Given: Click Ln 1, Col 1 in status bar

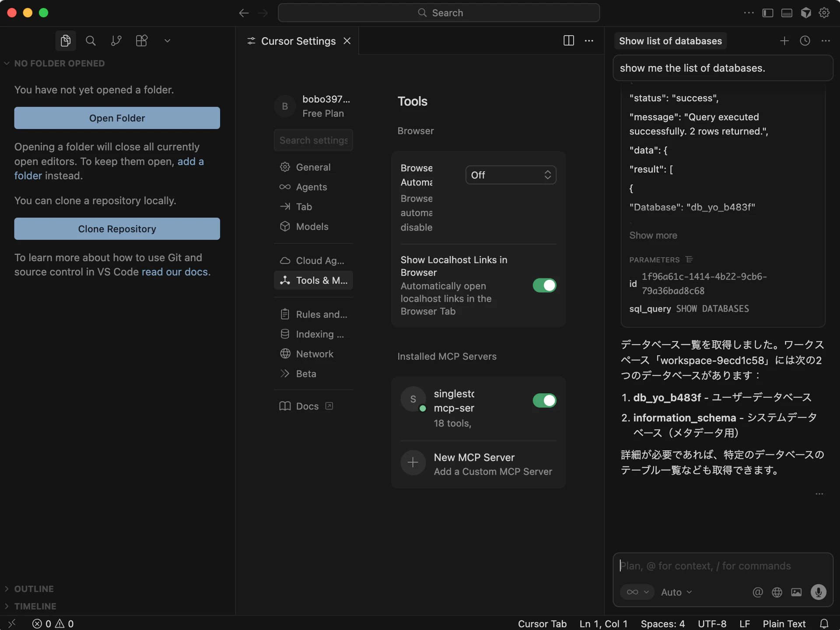Looking at the screenshot, I should 603,623.
